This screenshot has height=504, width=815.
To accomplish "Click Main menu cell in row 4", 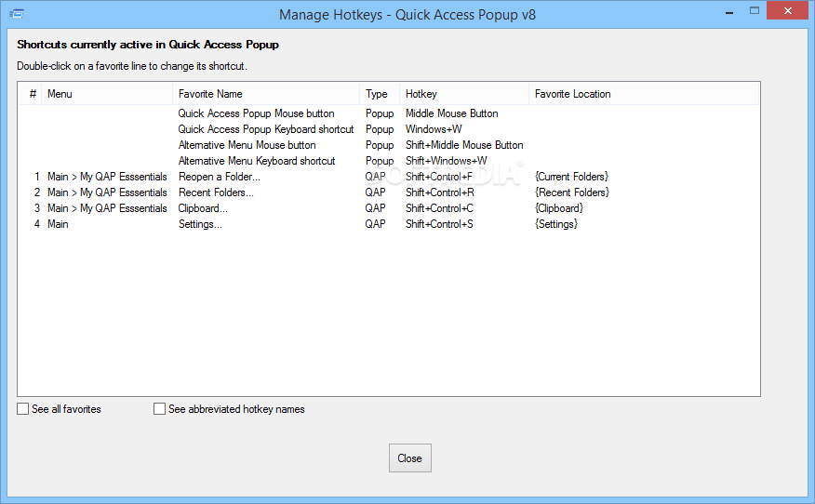I will click(58, 224).
